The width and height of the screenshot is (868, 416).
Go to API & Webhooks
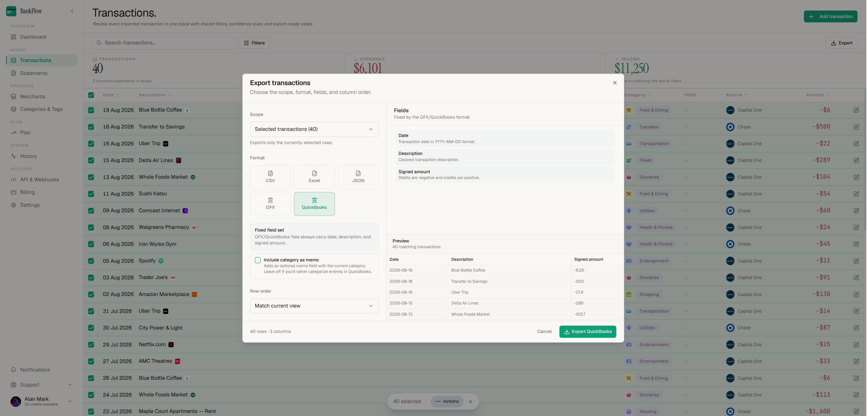[42, 180]
